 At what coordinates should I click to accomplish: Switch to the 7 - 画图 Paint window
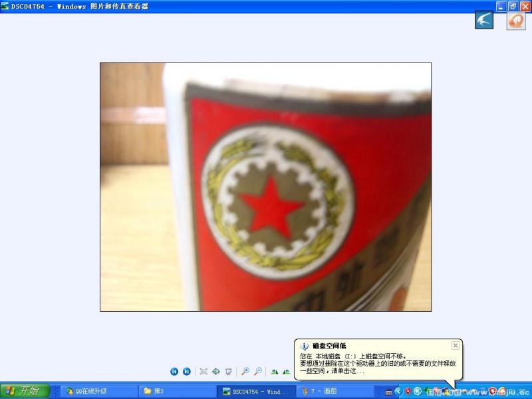click(335, 391)
